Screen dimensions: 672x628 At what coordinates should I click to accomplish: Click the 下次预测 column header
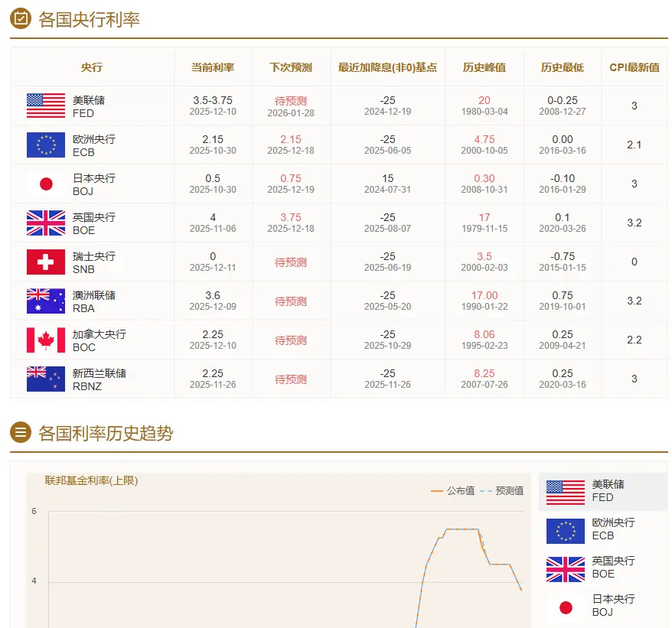[291, 67]
